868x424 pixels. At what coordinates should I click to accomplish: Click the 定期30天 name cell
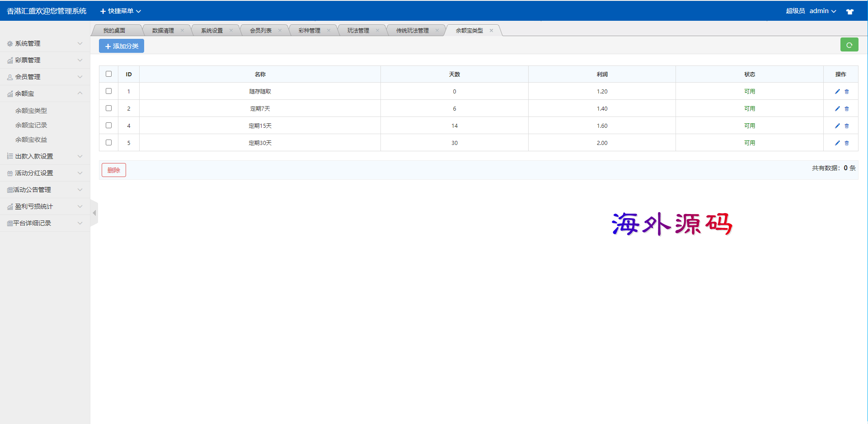coord(260,143)
